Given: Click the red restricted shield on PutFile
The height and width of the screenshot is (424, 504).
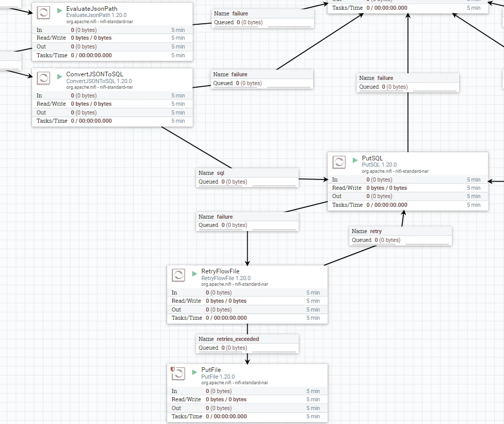Looking at the screenshot, I should click(173, 369).
